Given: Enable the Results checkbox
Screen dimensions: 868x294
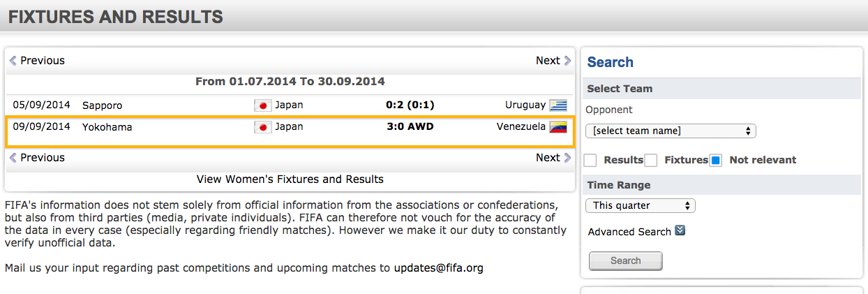Looking at the screenshot, I should [590, 161].
